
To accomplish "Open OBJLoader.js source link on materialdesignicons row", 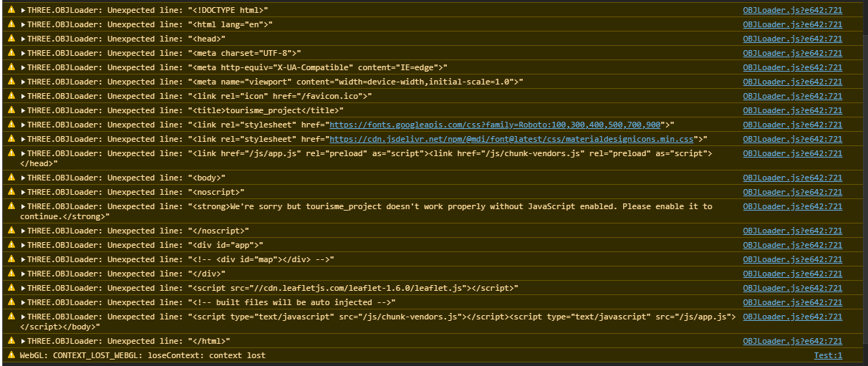I will tap(793, 139).
